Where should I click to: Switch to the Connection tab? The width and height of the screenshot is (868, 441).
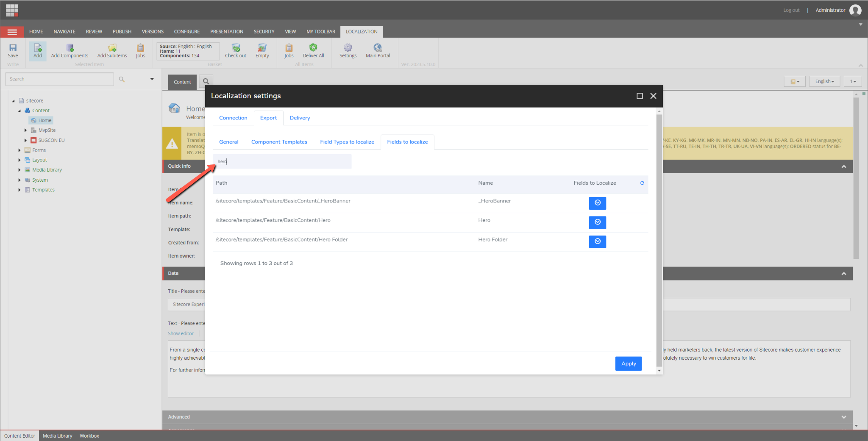coord(233,118)
